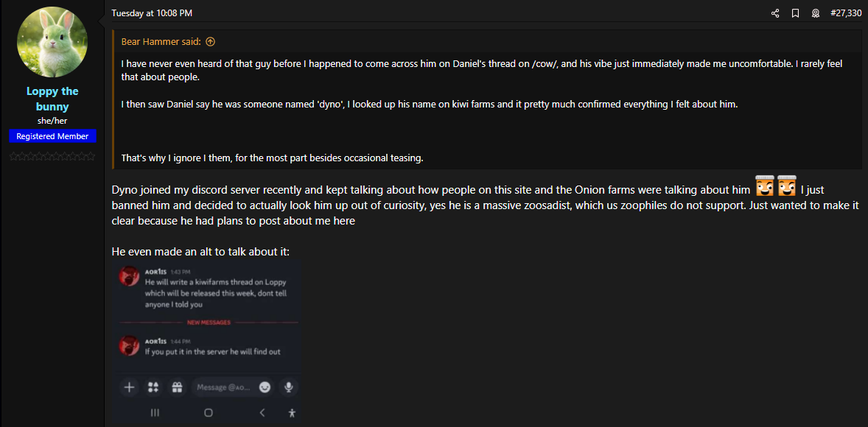868x427 pixels.
Task: Click the empty star rating under username
Action: pos(52,156)
